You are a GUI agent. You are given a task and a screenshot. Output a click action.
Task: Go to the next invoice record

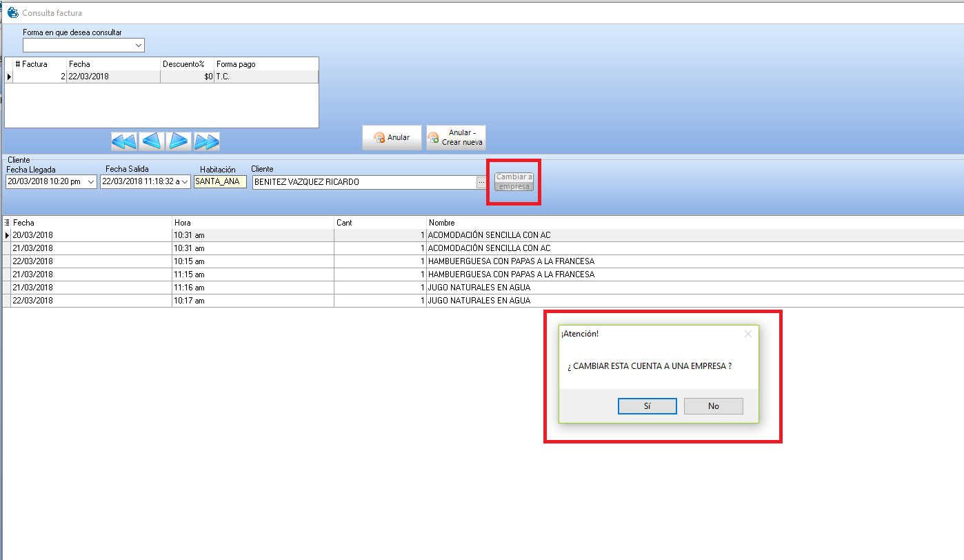click(179, 141)
